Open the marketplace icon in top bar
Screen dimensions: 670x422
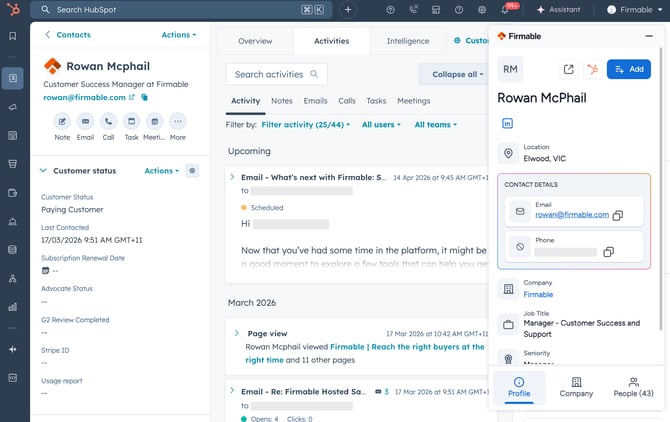pyautogui.click(x=436, y=9)
